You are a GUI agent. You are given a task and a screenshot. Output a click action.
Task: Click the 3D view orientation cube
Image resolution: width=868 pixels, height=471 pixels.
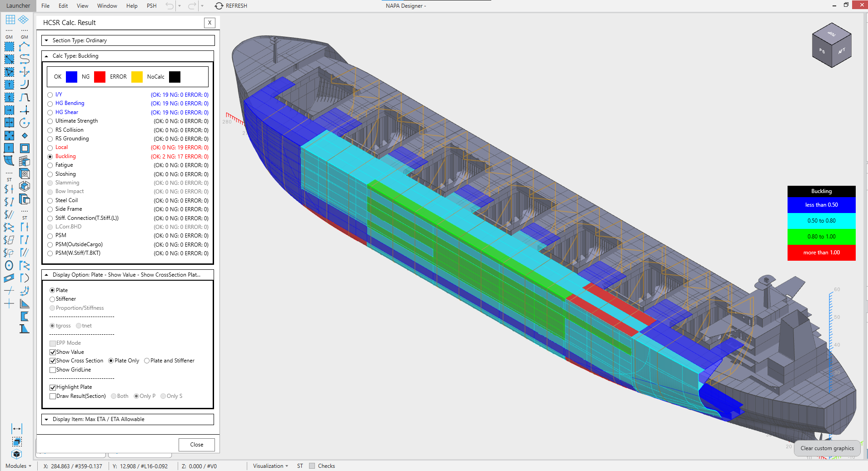point(831,45)
